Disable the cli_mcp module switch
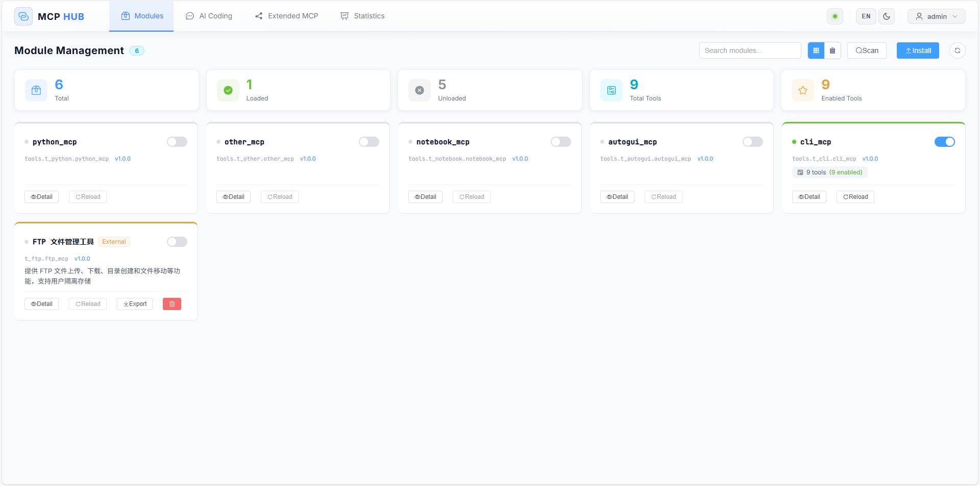 coord(944,142)
